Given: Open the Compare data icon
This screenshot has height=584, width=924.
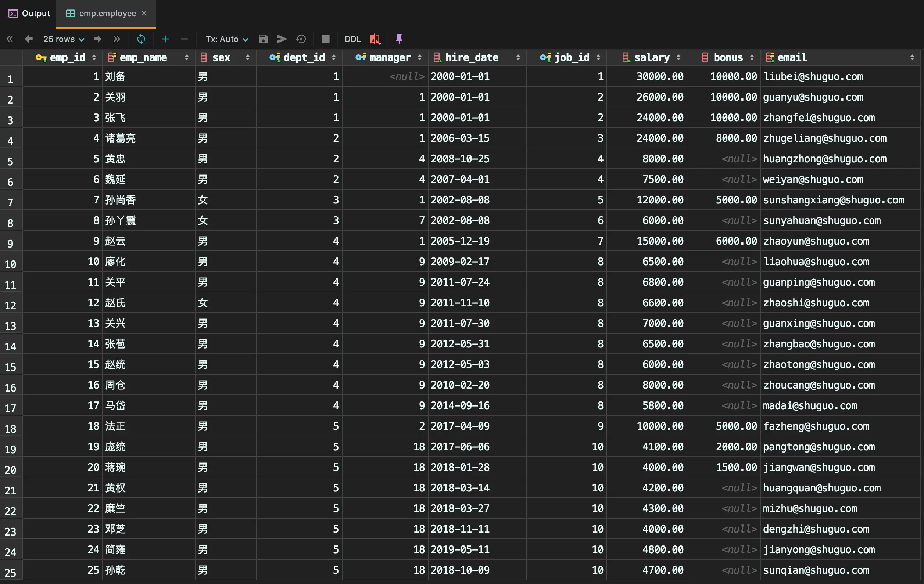Looking at the screenshot, I should click(375, 39).
